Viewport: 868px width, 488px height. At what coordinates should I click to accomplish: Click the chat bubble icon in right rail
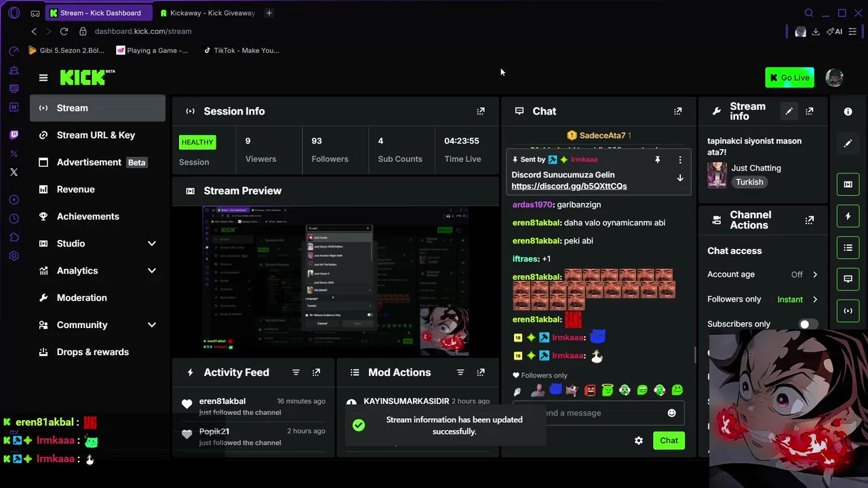point(848,279)
